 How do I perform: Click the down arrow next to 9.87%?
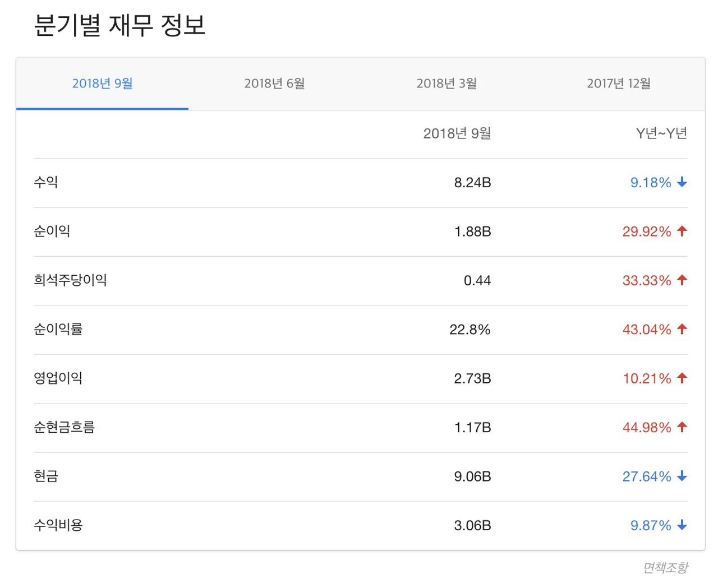click(x=682, y=525)
